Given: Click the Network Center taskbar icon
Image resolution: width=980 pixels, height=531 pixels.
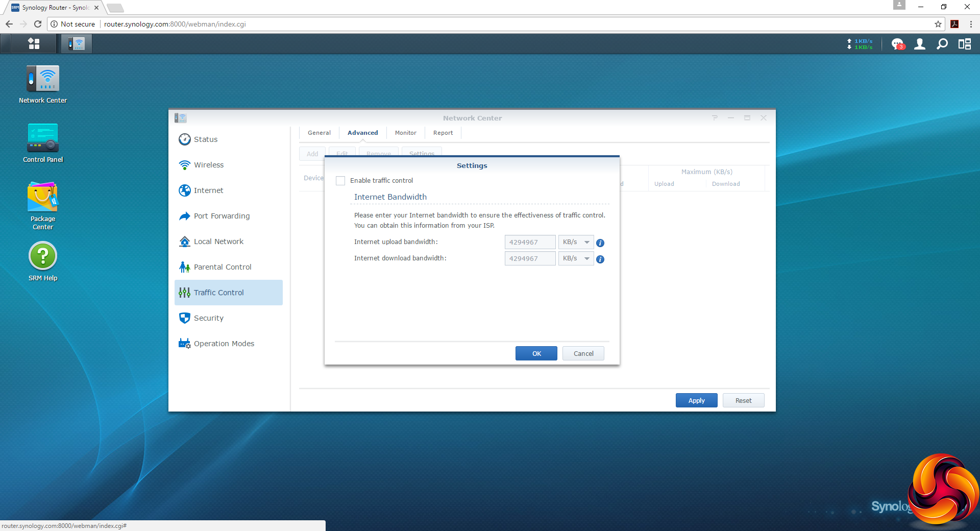Looking at the screenshot, I should pyautogui.click(x=77, y=44).
